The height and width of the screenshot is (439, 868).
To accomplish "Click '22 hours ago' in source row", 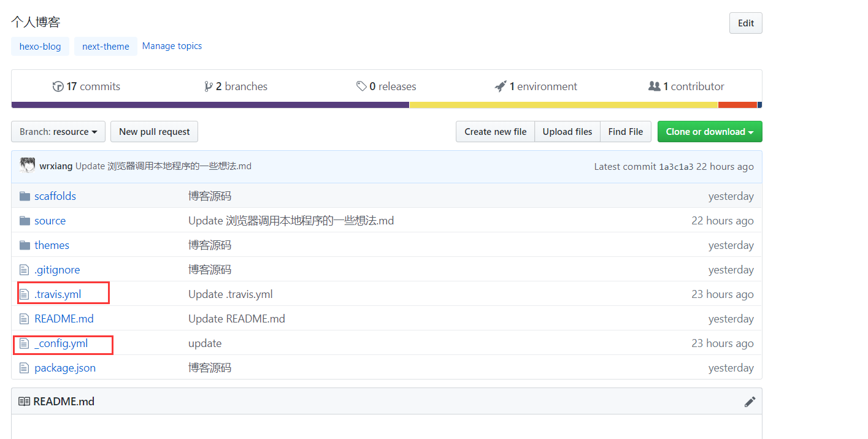I will [723, 221].
